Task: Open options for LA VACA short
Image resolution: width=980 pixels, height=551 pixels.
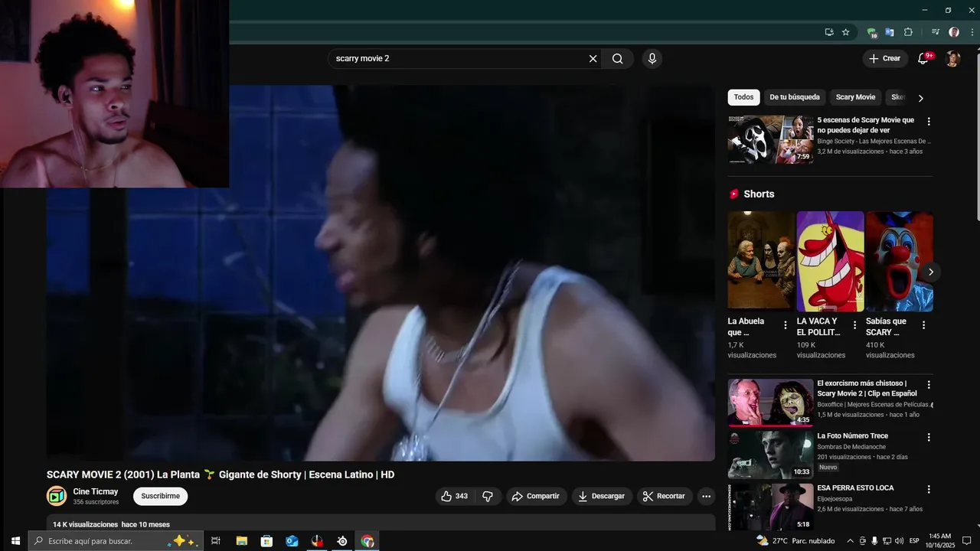Action: pos(854,325)
